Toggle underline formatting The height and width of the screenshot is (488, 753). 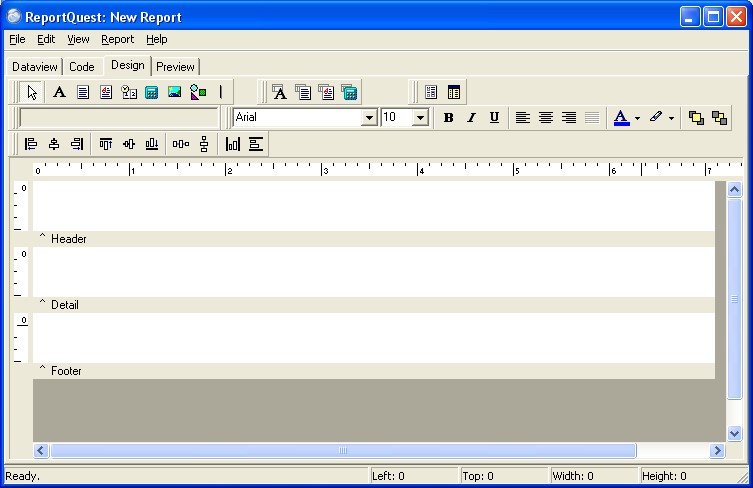tap(494, 118)
